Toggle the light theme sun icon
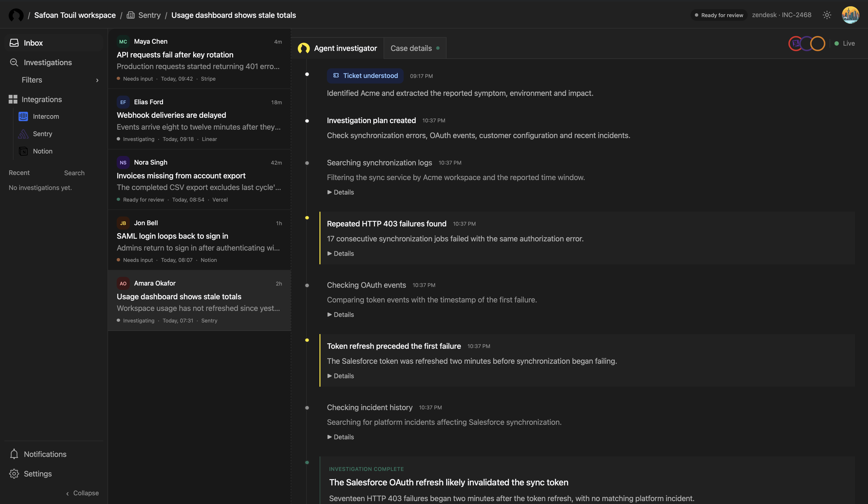Screen dimensions: 868x504 coord(827,15)
